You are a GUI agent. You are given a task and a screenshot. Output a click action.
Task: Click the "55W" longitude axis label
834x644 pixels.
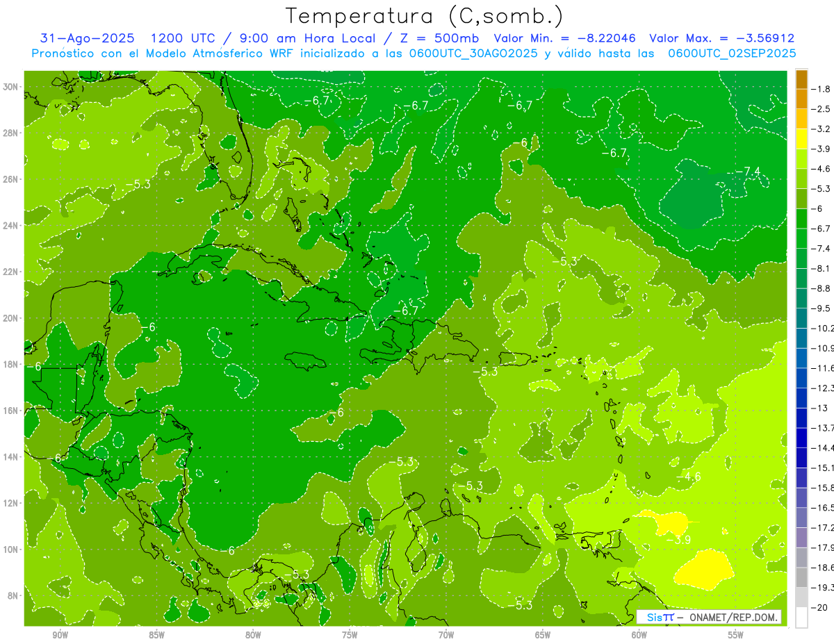[736, 635]
